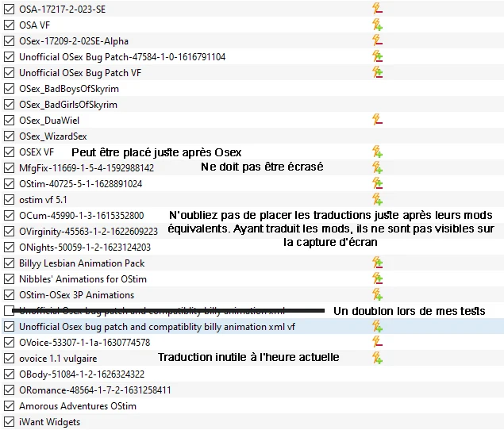504x430 pixels.
Task: Select the Amorous Adventures OStim mod name
Action: tap(78, 406)
